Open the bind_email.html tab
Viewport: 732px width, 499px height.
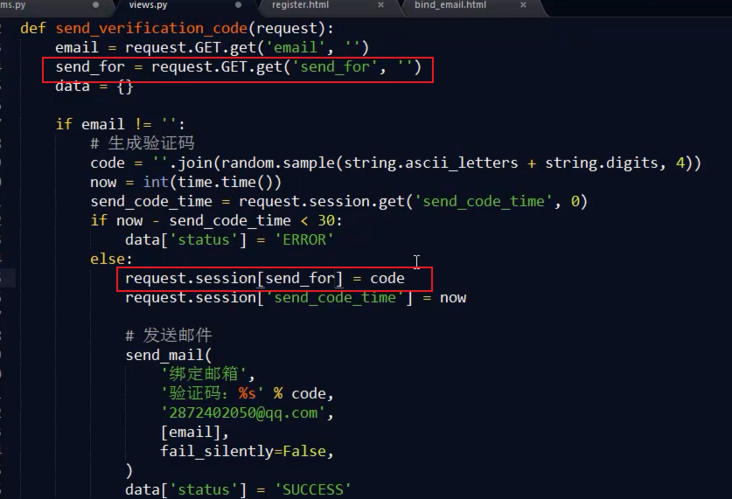tap(450, 5)
